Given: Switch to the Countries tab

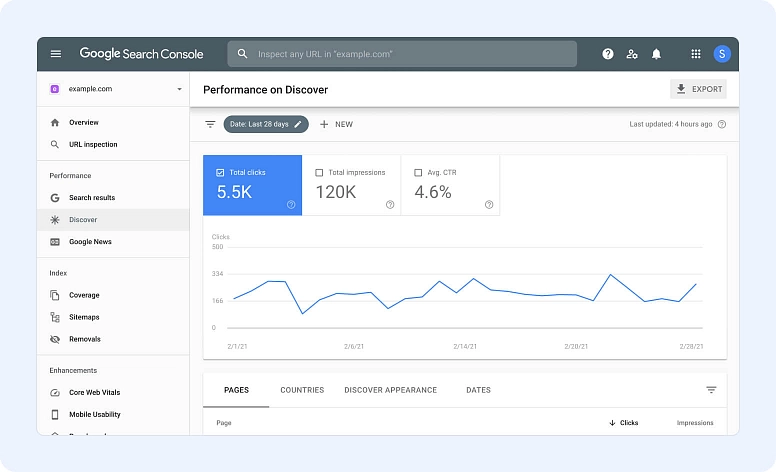Looking at the screenshot, I should point(302,390).
